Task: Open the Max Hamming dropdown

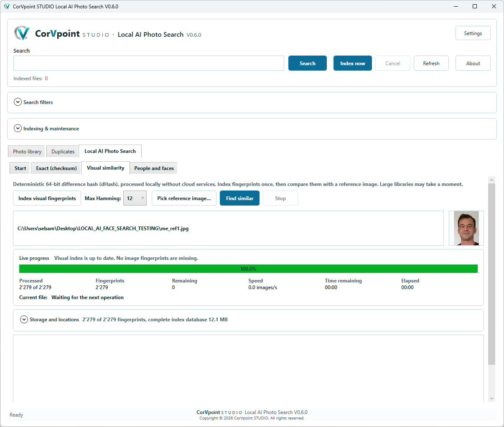Action: (135, 198)
